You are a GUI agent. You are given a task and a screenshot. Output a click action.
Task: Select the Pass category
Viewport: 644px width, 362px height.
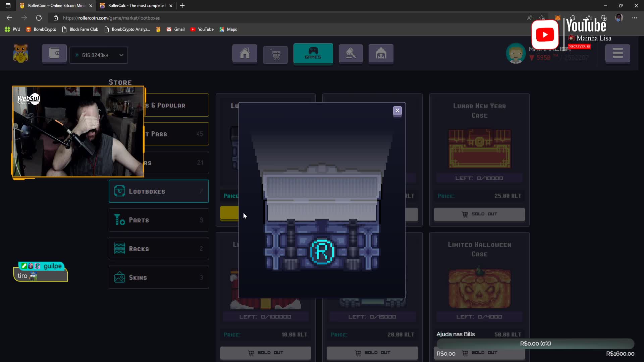(176, 134)
